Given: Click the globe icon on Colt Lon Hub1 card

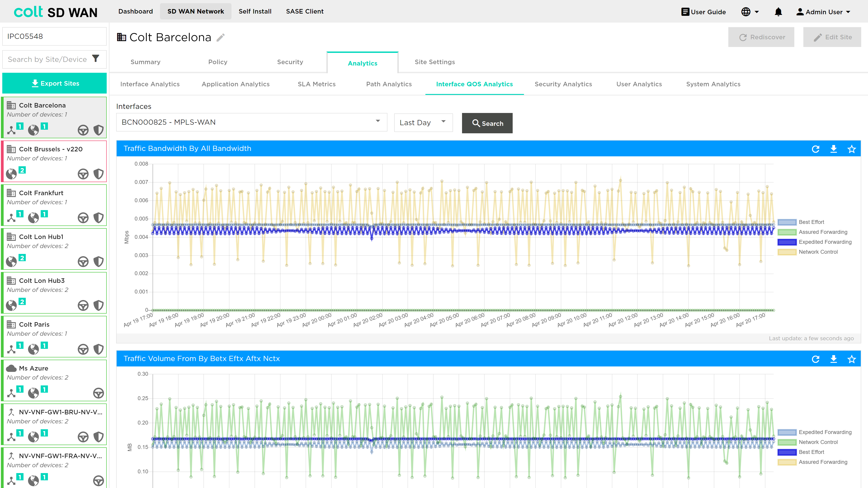Looking at the screenshot, I should pyautogui.click(x=12, y=261).
